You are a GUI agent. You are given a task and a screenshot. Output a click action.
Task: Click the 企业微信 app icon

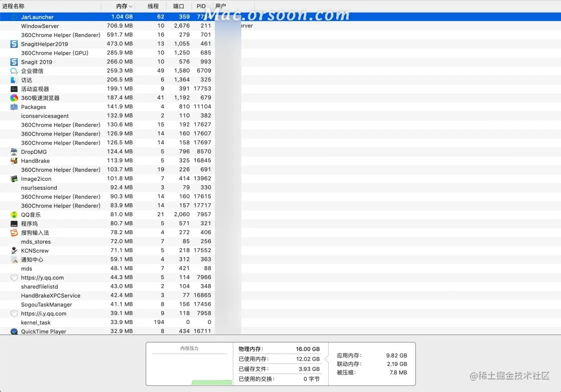click(14, 71)
